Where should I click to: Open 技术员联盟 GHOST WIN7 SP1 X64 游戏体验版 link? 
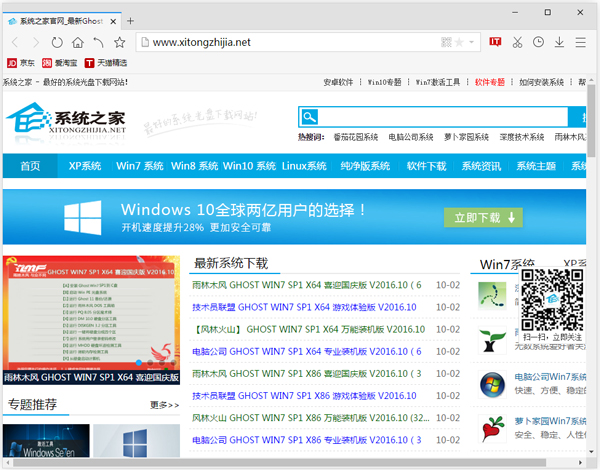tap(304, 307)
